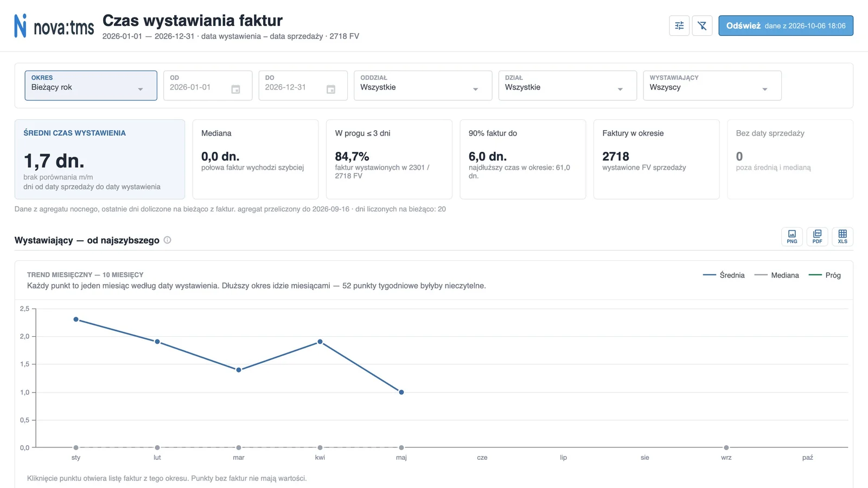Expand the Oddział Wszystkie dropdown
Image resolution: width=868 pixels, height=488 pixels.
[423, 86]
